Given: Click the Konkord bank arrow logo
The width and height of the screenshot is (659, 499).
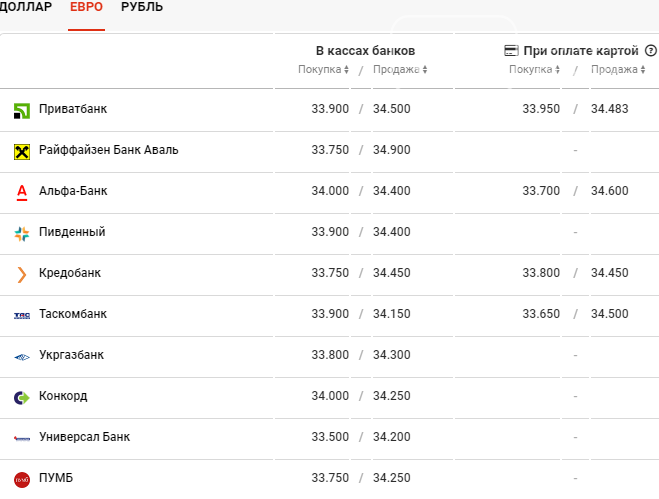Looking at the screenshot, I should 22,397.
